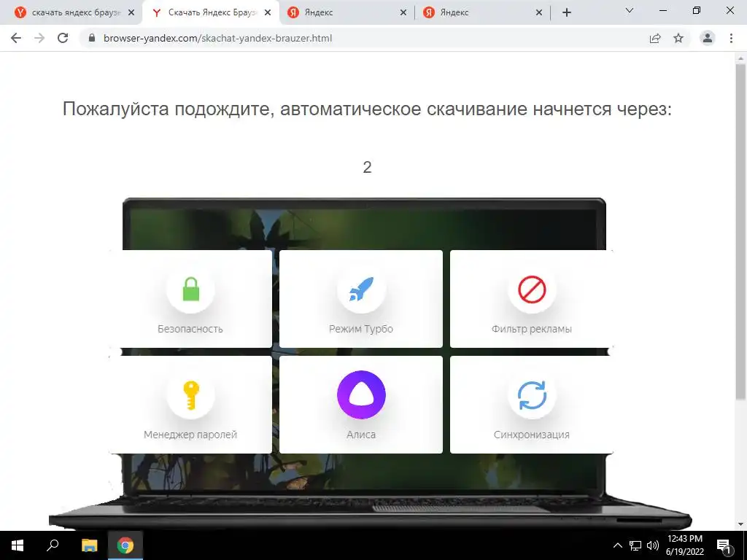Screen dimensions: 747x560
Task: Click the Фильтр рекламы label
Action: point(532,329)
